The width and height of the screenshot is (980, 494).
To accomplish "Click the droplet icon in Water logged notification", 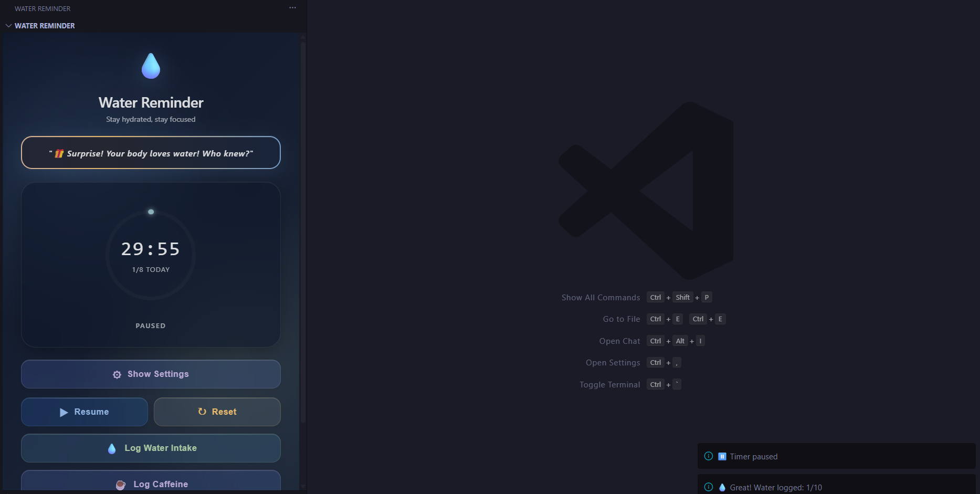I will click(722, 487).
